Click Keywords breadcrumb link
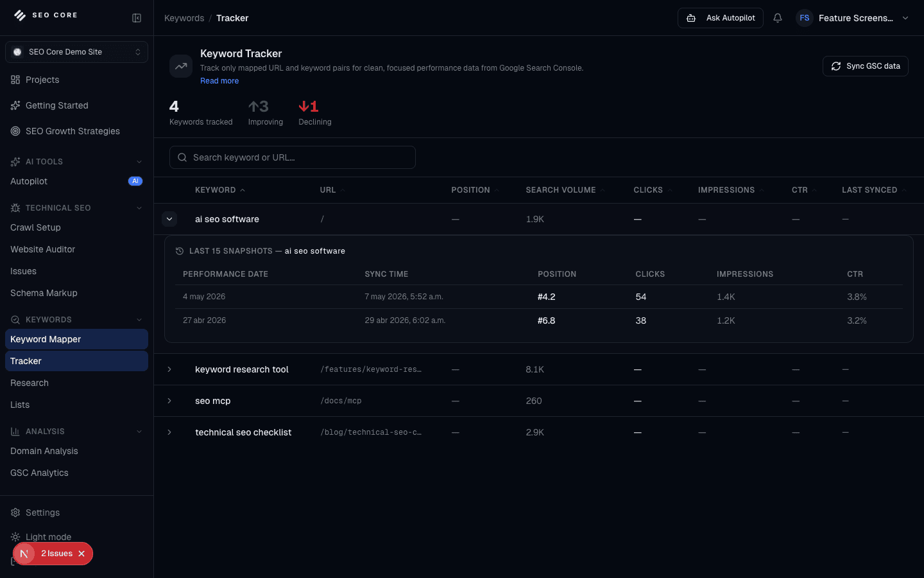Viewport: 924px width, 578px height. click(184, 18)
